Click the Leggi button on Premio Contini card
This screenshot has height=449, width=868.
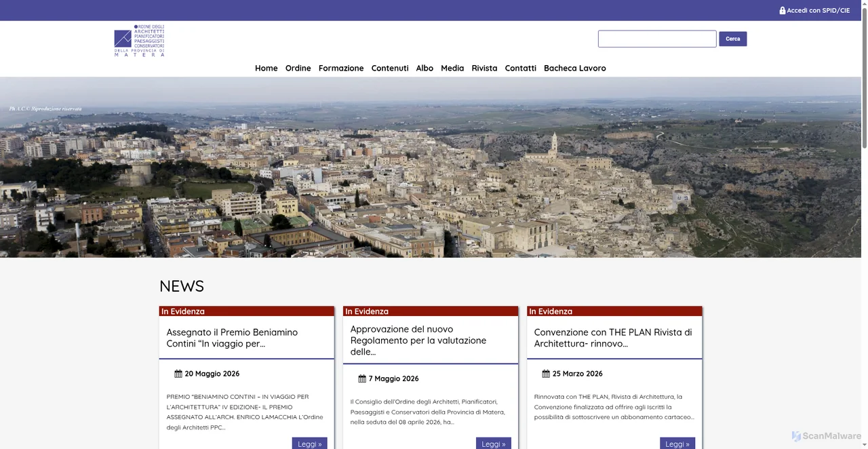pos(309,444)
